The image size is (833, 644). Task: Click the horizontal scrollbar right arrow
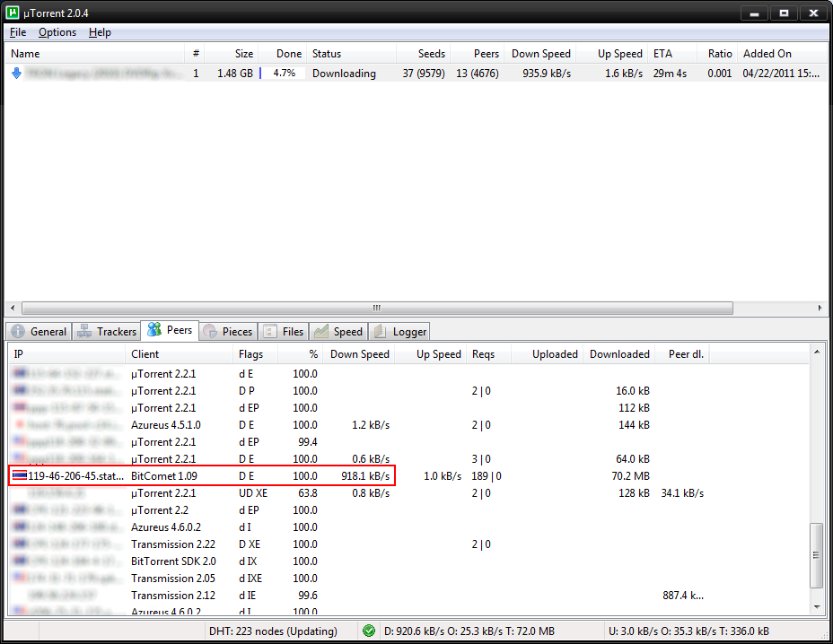820,308
